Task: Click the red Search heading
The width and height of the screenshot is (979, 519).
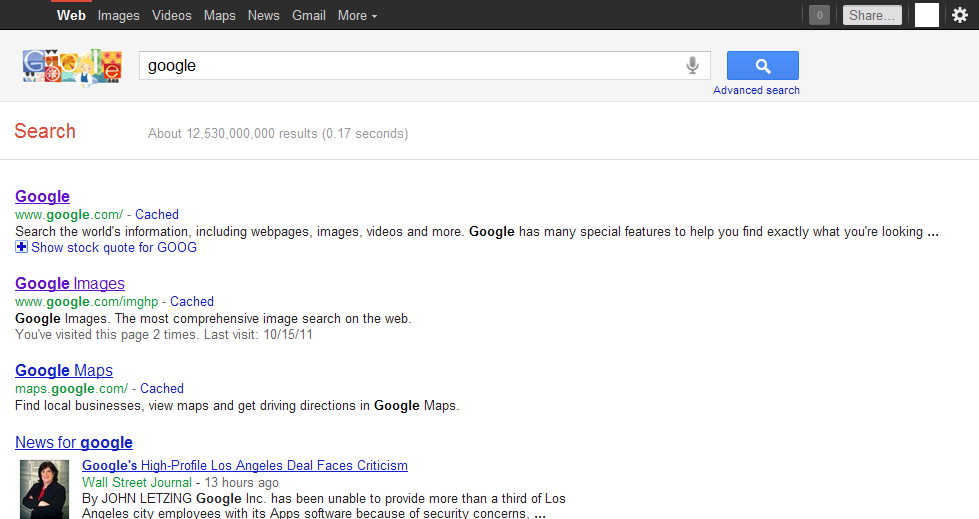Action: tap(45, 131)
